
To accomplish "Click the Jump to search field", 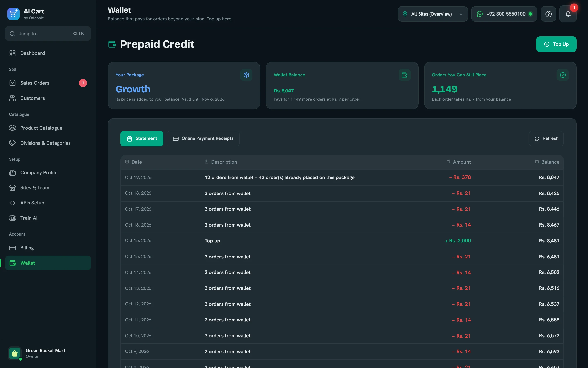I will [x=48, y=34].
